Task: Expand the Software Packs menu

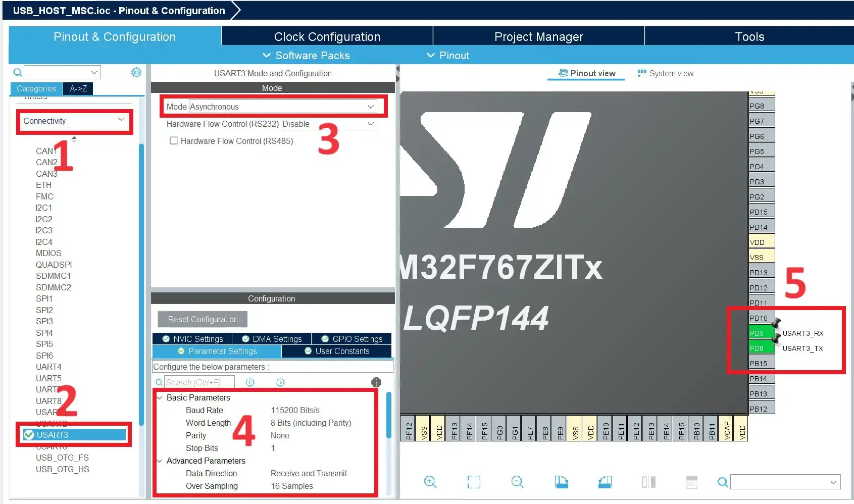Action: point(306,56)
